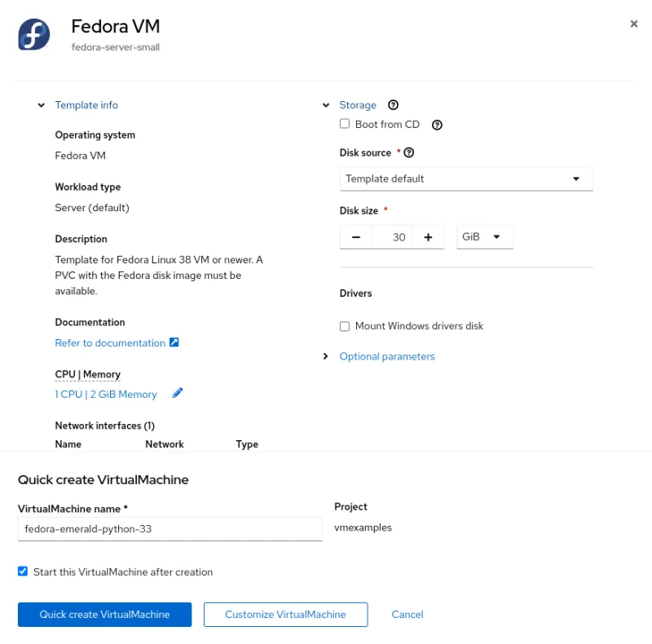
Task: View the Disk source help icon
Action: [x=409, y=152]
